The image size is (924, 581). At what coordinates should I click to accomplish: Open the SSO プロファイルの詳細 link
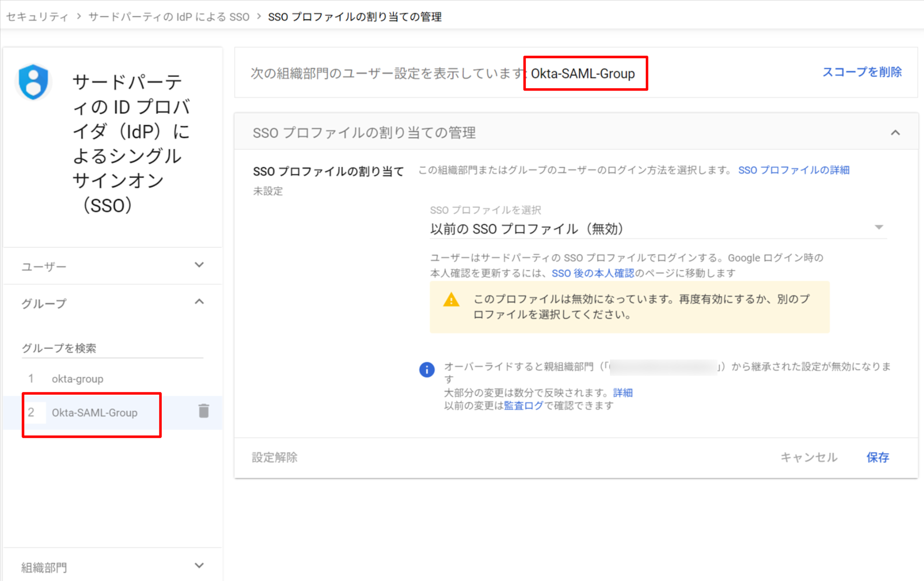point(793,170)
